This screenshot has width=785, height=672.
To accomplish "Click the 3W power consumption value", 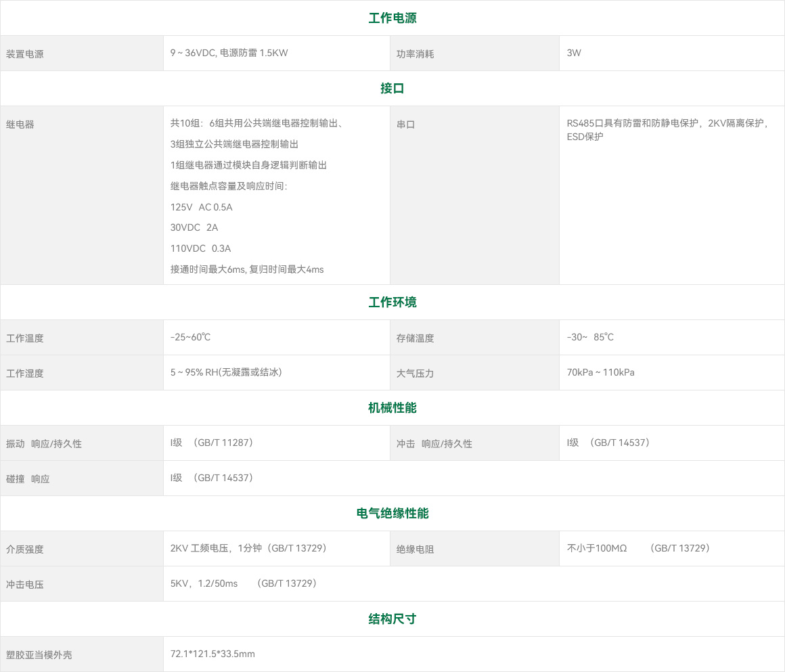I will point(574,53).
